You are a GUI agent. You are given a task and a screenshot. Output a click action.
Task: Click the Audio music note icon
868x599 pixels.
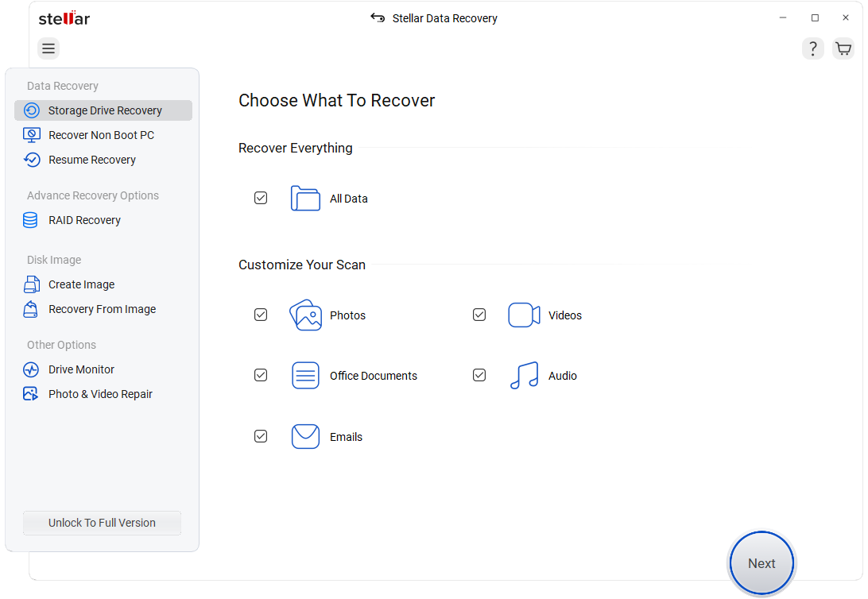(524, 376)
